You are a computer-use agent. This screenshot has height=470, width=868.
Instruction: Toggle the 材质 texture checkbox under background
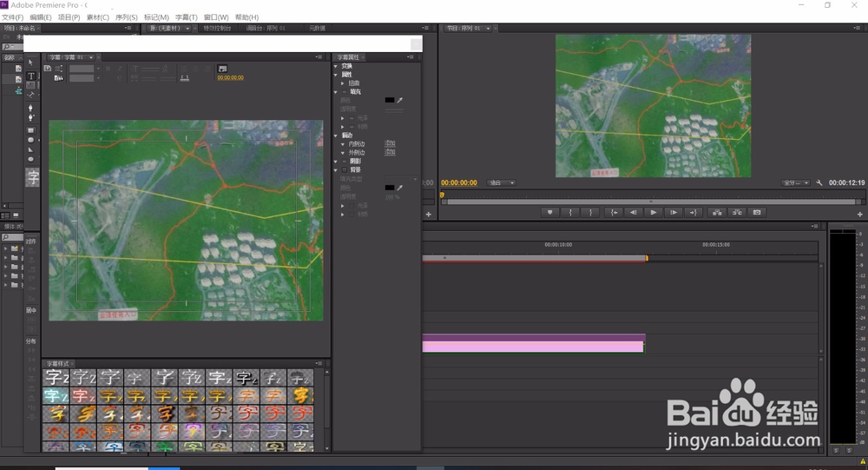coord(352,215)
